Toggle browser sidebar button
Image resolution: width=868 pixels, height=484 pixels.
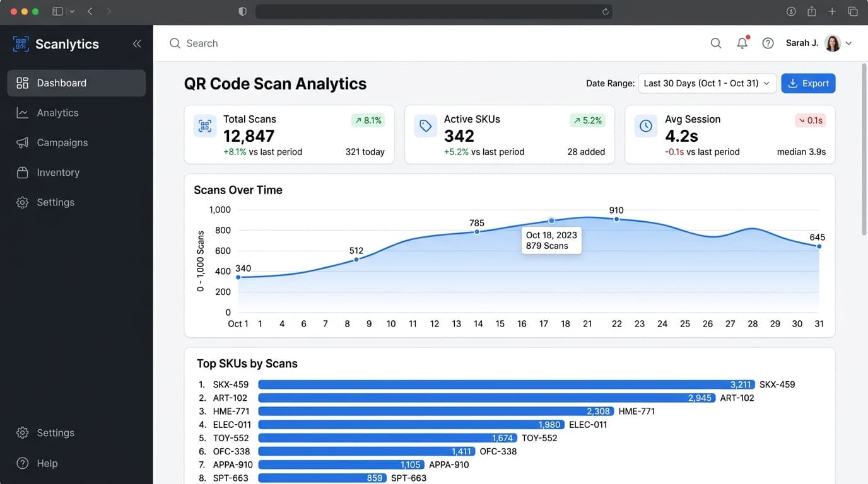[57, 11]
